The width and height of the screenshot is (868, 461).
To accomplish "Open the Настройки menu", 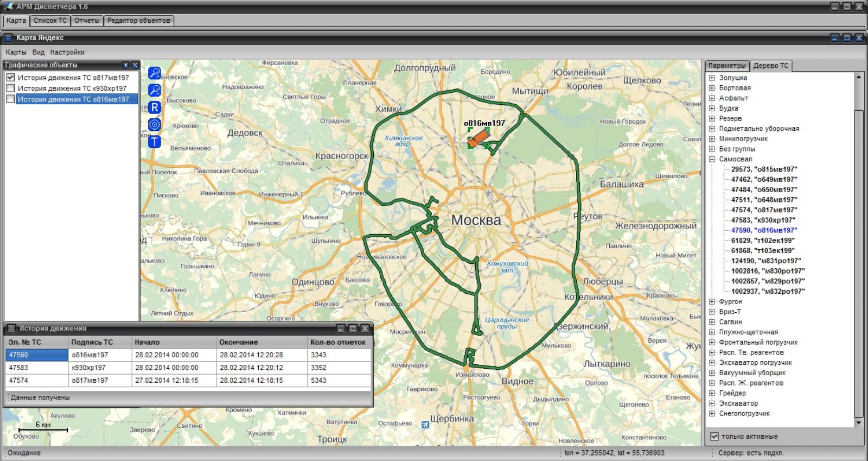I will (67, 52).
